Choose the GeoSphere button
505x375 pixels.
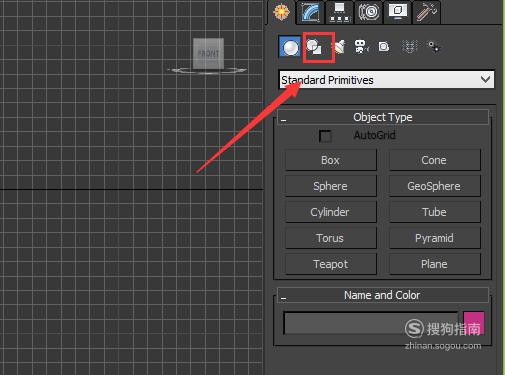point(434,186)
